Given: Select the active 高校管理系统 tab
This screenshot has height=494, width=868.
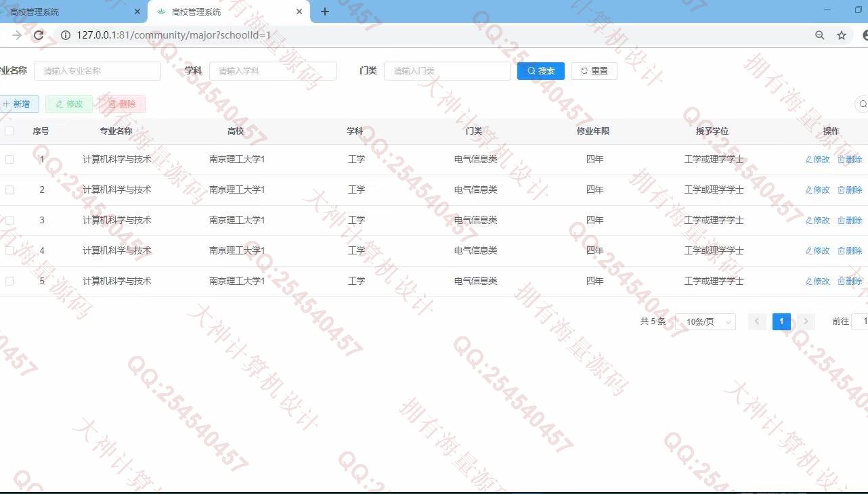Looking at the screenshot, I should [x=229, y=12].
